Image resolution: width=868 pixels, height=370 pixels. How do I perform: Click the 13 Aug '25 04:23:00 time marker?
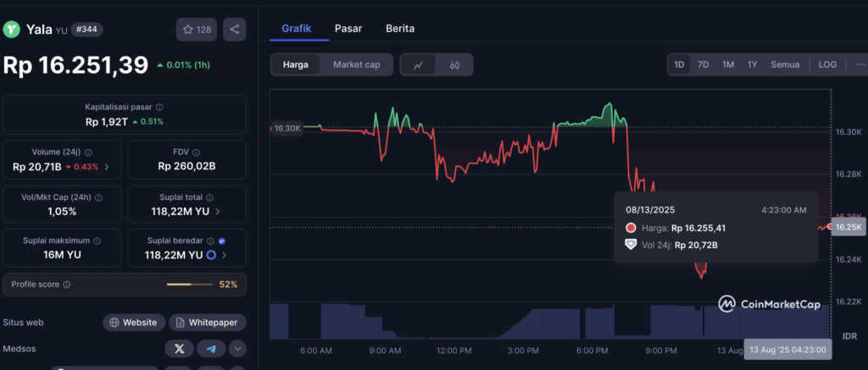[787, 350]
